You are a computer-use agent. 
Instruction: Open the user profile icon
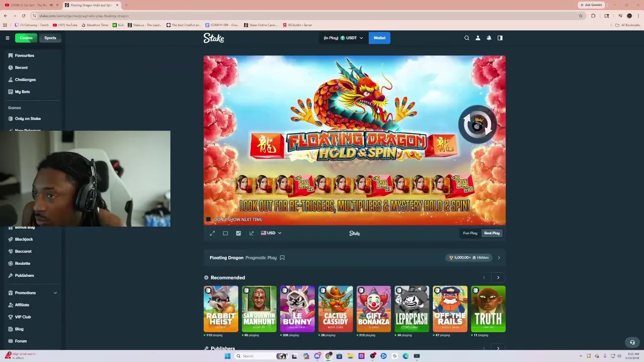point(477,38)
